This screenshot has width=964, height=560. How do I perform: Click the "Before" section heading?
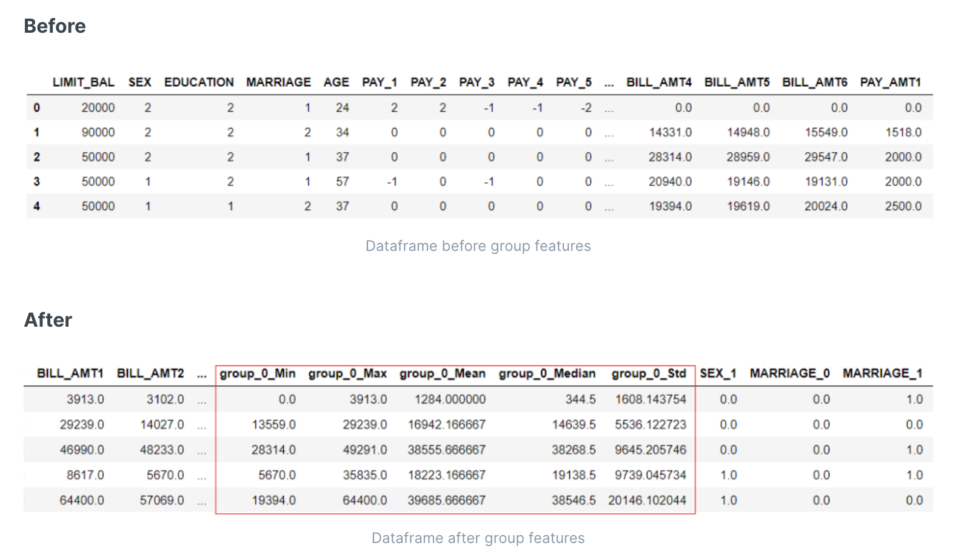[55, 26]
